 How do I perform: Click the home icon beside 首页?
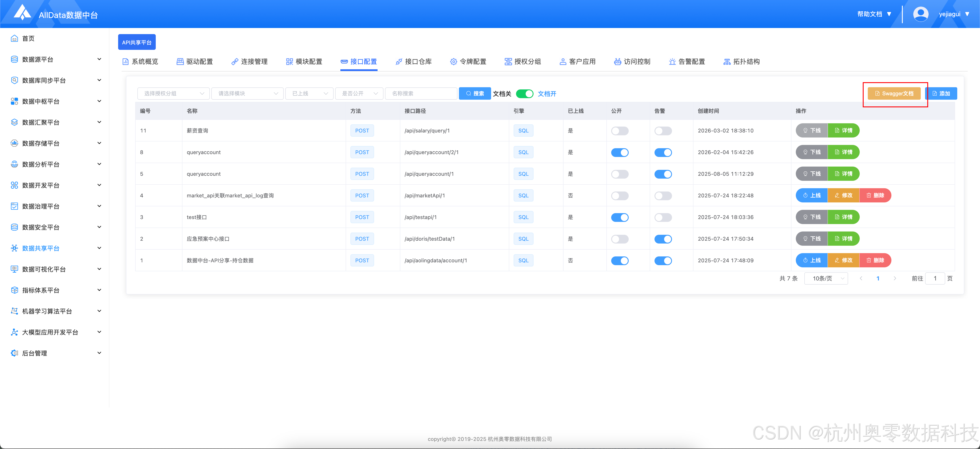click(14, 38)
